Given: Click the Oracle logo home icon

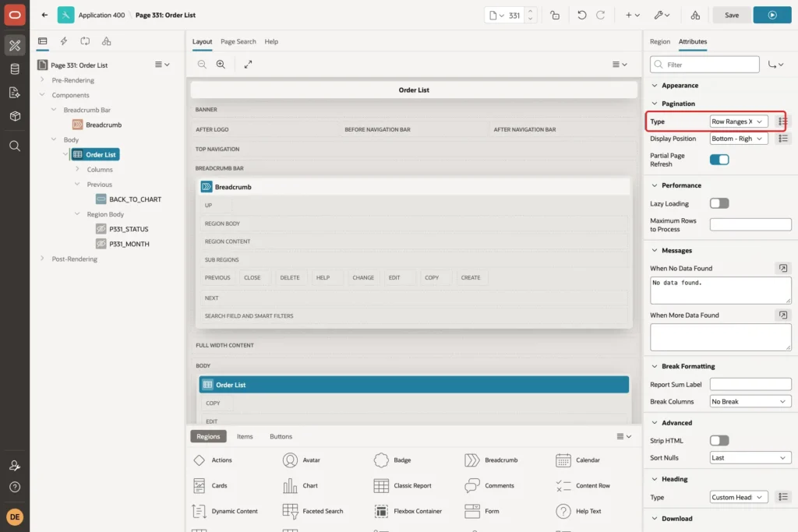Looking at the screenshot, I should (15, 15).
